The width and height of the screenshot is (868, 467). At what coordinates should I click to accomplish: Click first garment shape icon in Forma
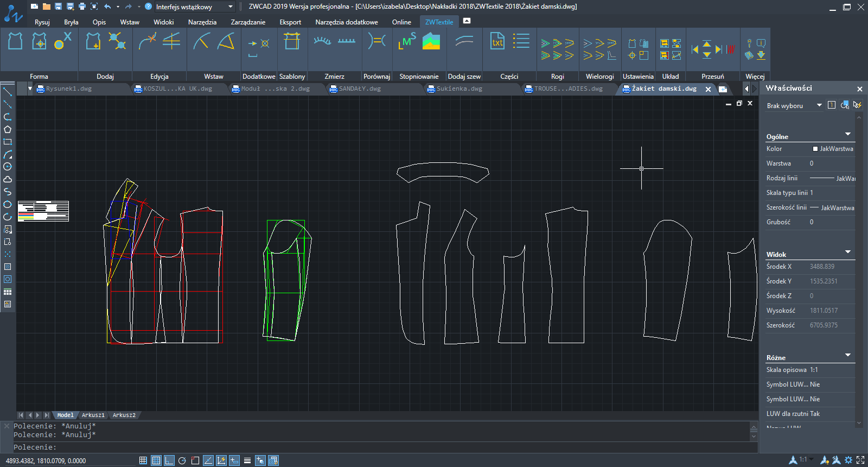(15, 41)
